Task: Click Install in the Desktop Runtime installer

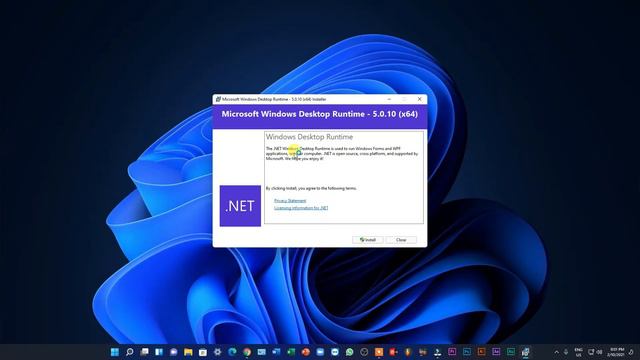Action: tap(368, 240)
